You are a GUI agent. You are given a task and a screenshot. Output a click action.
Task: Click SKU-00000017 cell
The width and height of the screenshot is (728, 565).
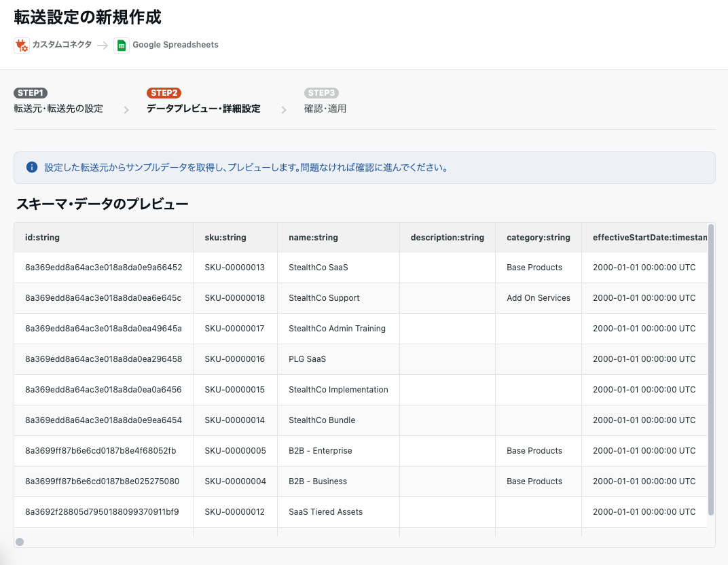pyautogui.click(x=234, y=329)
